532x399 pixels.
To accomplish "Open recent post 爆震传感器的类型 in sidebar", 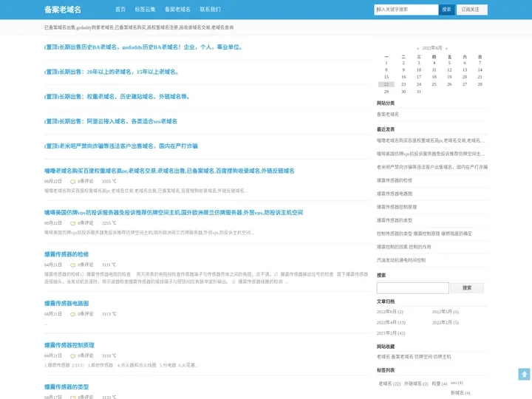I will pyautogui.click(x=395, y=220).
